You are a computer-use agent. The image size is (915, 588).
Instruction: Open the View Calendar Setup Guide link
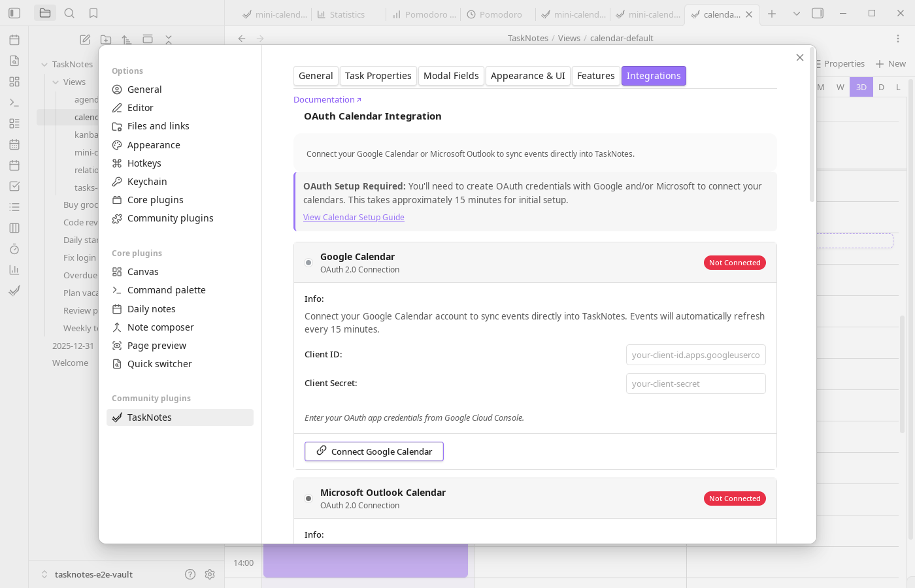(354, 217)
